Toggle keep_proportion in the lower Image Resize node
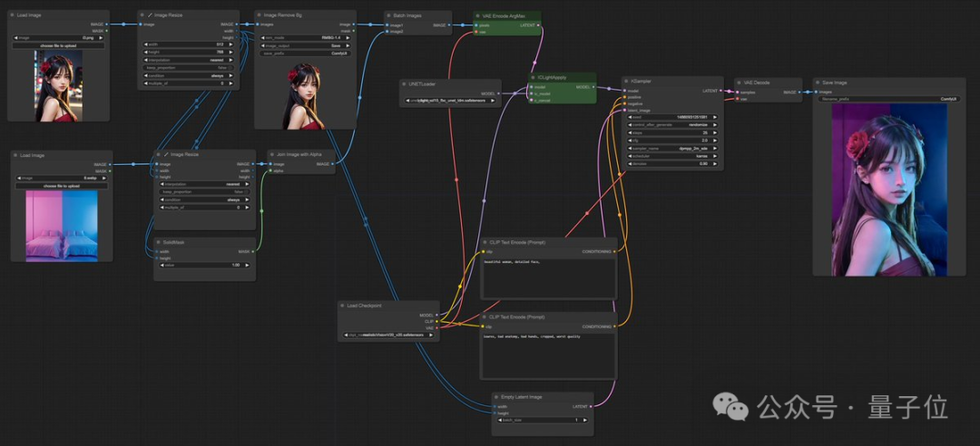 203,192
